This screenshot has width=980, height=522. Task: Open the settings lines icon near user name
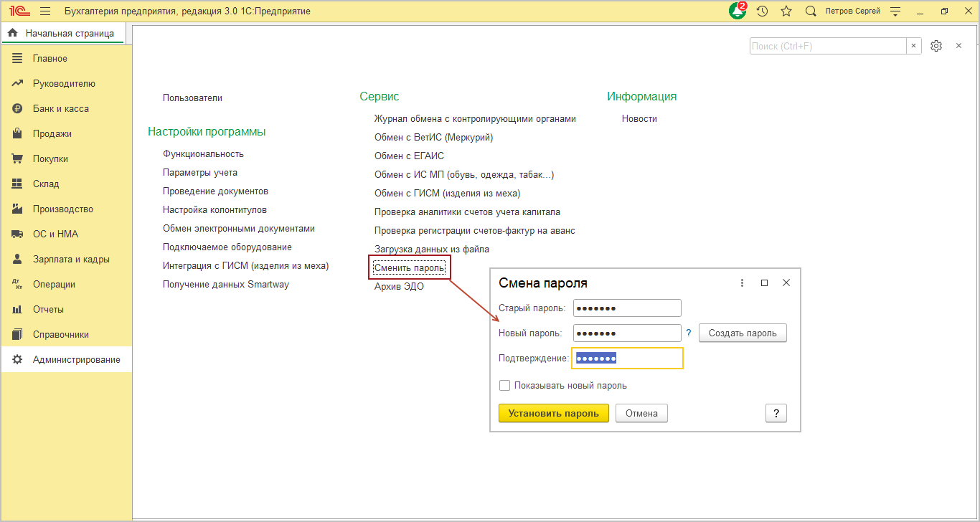[895, 11]
